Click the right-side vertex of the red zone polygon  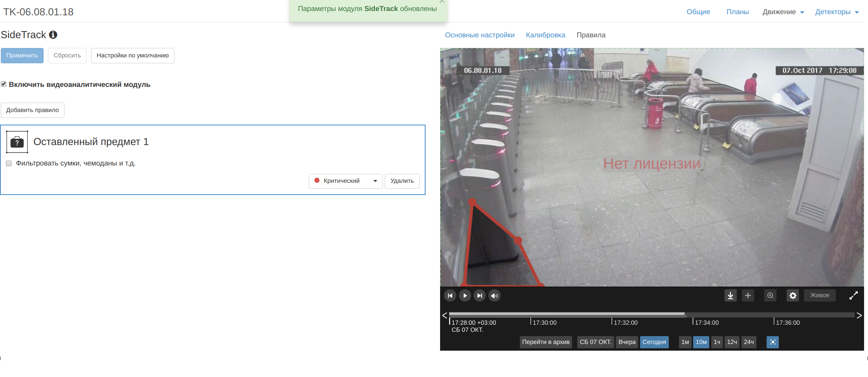(x=518, y=240)
